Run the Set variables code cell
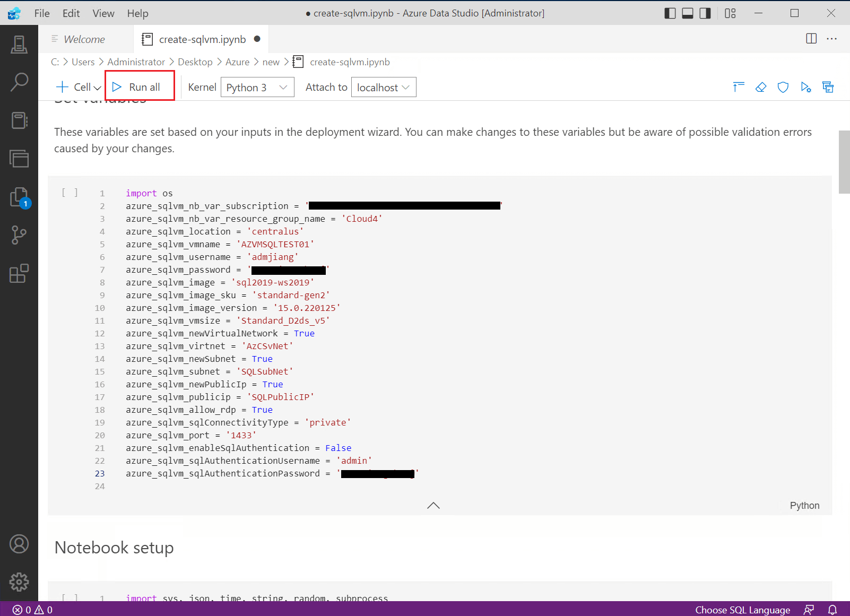 pos(70,193)
